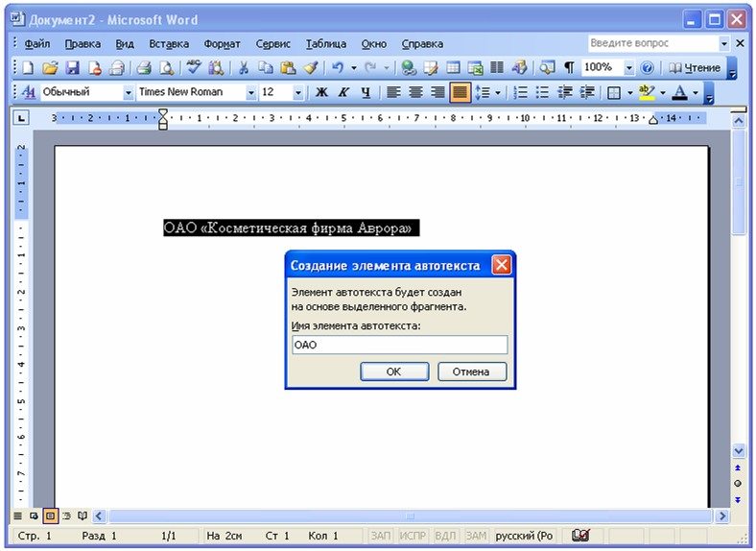Image resolution: width=756 pixels, height=551 pixels.
Task: Toggle underline formatting (Ч)
Action: pyautogui.click(x=366, y=91)
